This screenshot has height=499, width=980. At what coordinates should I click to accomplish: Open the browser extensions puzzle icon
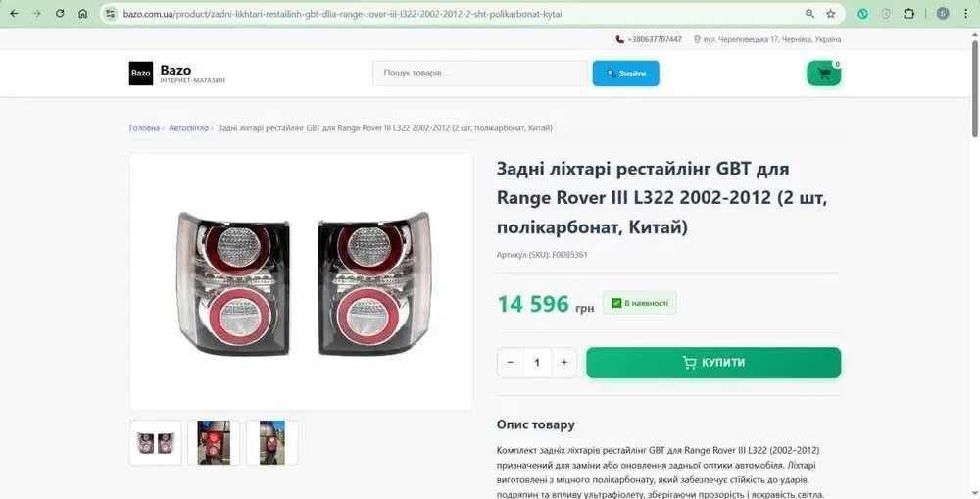click(x=909, y=13)
